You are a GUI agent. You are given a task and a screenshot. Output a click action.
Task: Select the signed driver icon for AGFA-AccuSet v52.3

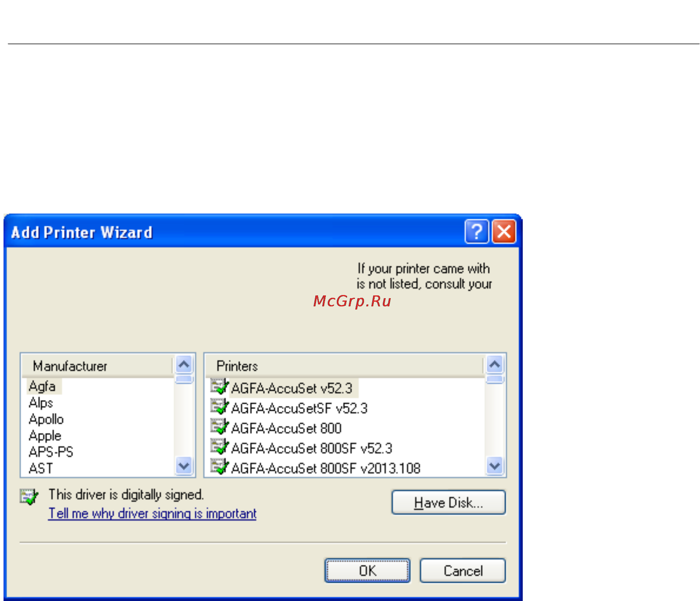tap(219, 386)
